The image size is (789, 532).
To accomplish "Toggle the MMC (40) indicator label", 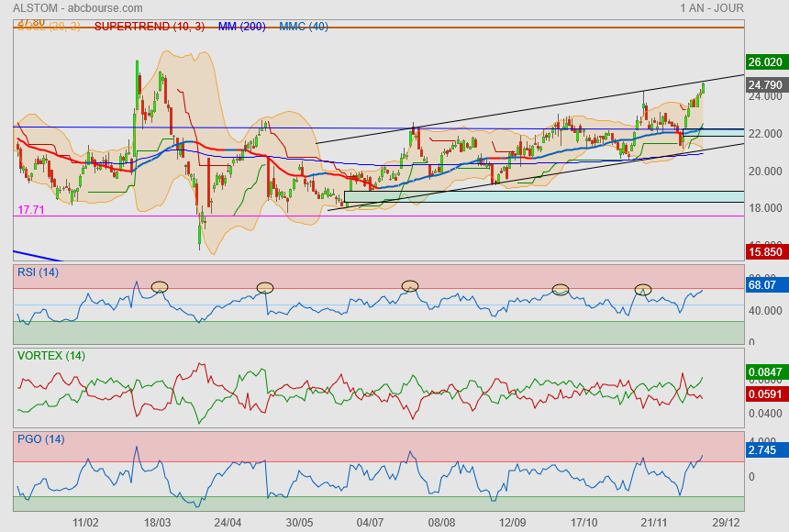I will (x=304, y=27).
